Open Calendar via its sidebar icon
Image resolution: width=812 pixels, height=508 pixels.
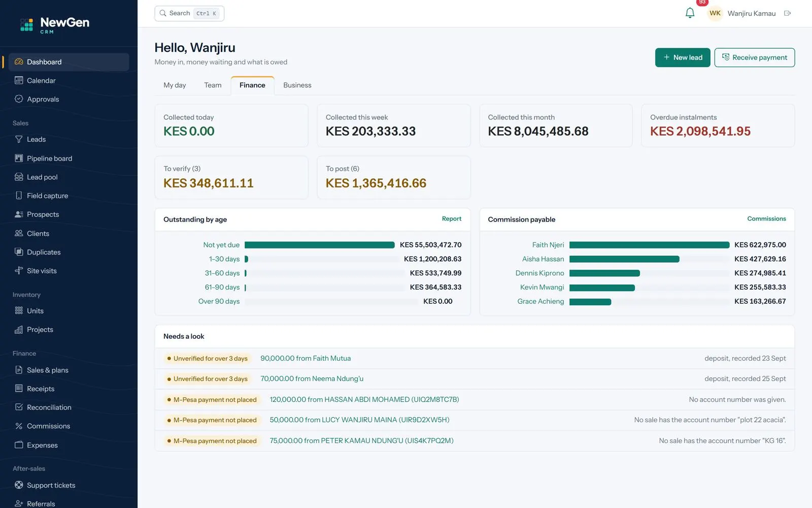pos(19,80)
